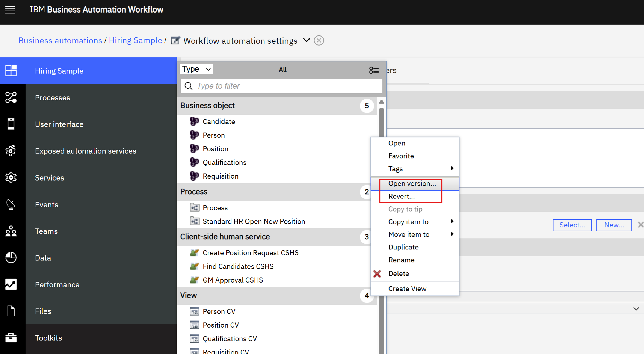The image size is (644, 354).
Task: Go to Business automations breadcrumb link
Action: coord(60,40)
